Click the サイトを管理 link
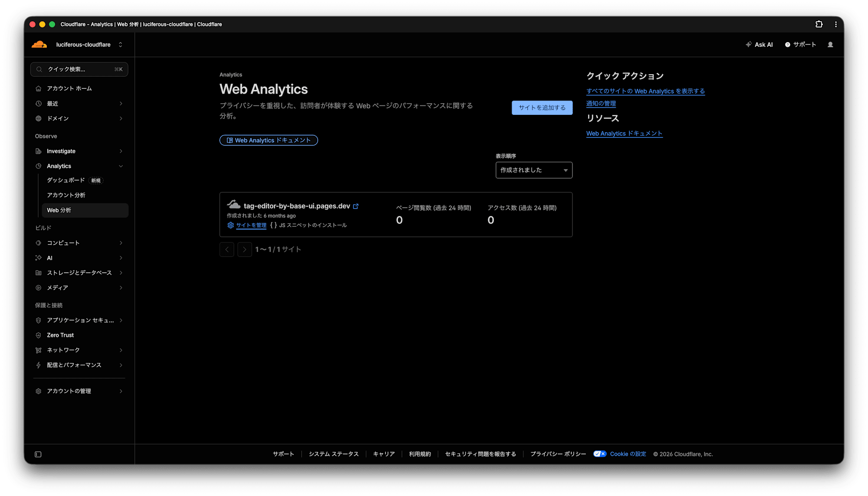 click(251, 225)
